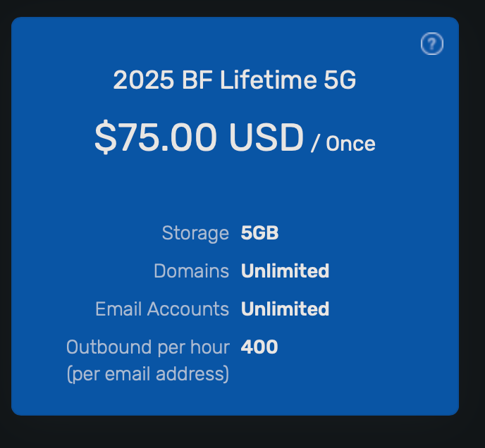Click the Outbound per hour label

click(x=148, y=347)
